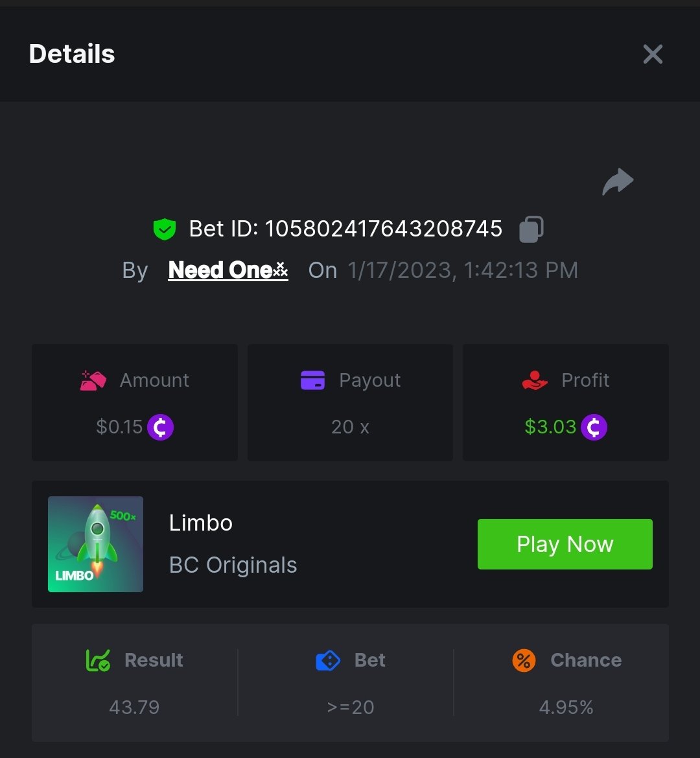700x758 pixels.
Task: Click the currency coin beside $0.15
Action: pyautogui.click(x=160, y=427)
